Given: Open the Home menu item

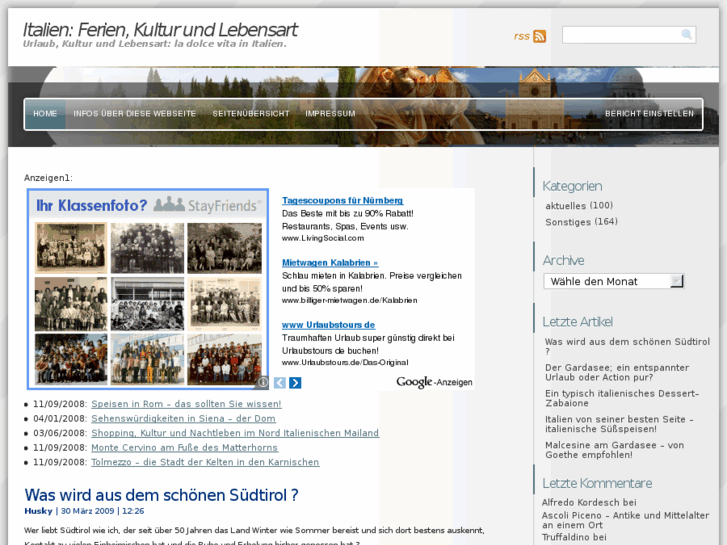Looking at the screenshot, I should point(45,114).
